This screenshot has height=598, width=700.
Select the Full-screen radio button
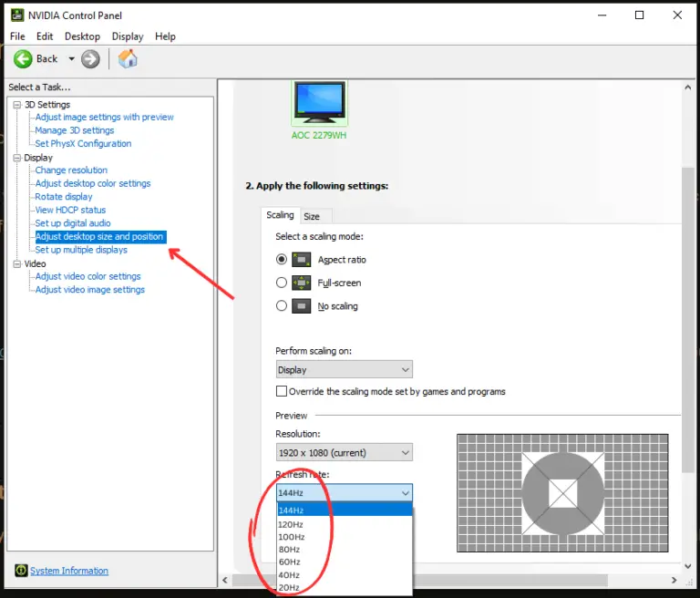(x=282, y=283)
